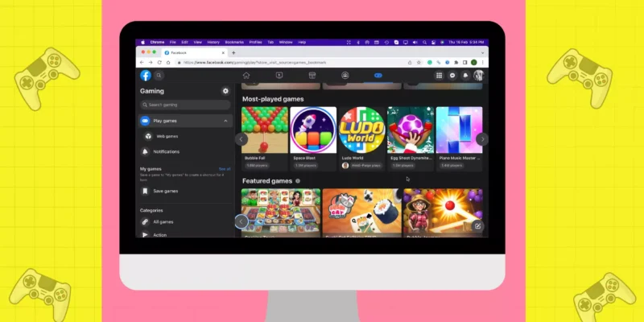Viewport: 644px width, 322px height.
Task: Go forward with Chrome forward arrow
Action: click(x=151, y=63)
